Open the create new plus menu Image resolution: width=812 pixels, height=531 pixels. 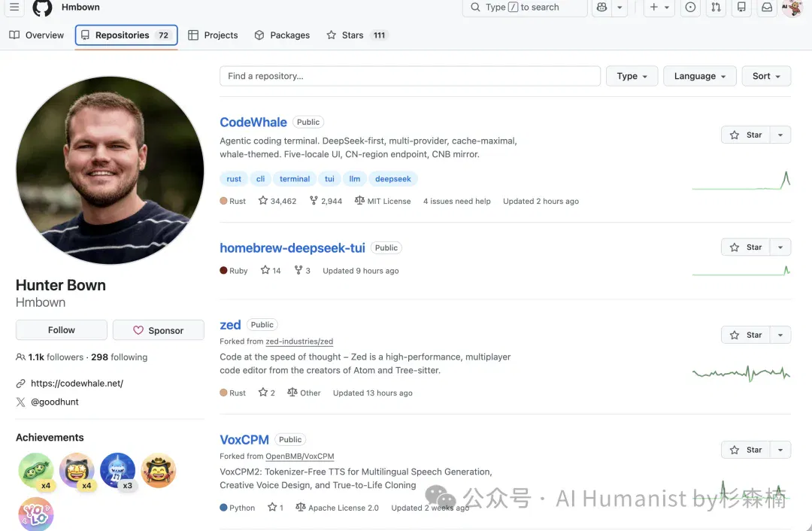[659, 8]
